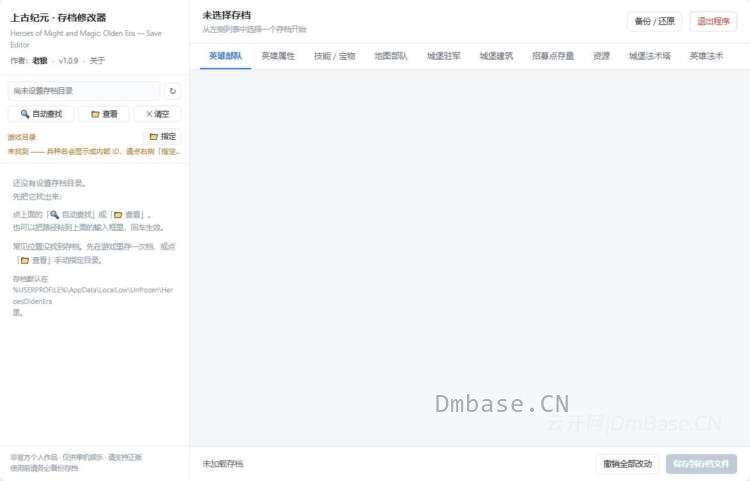Click the 自动查找 auto-find button with magnifier
This screenshot has height=481, width=750.
[x=41, y=114]
